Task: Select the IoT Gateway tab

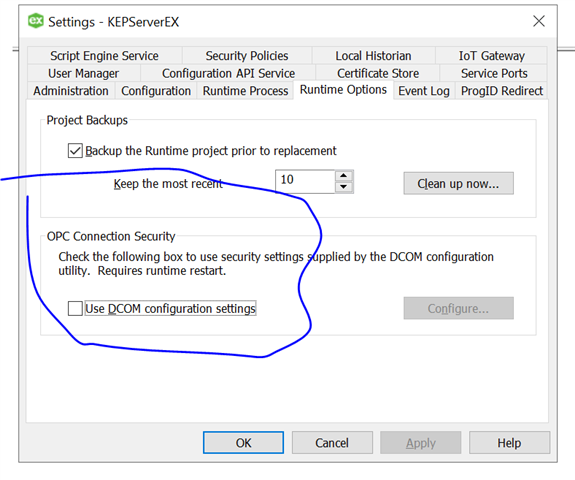Action: pyautogui.click(x=491, y=56)
